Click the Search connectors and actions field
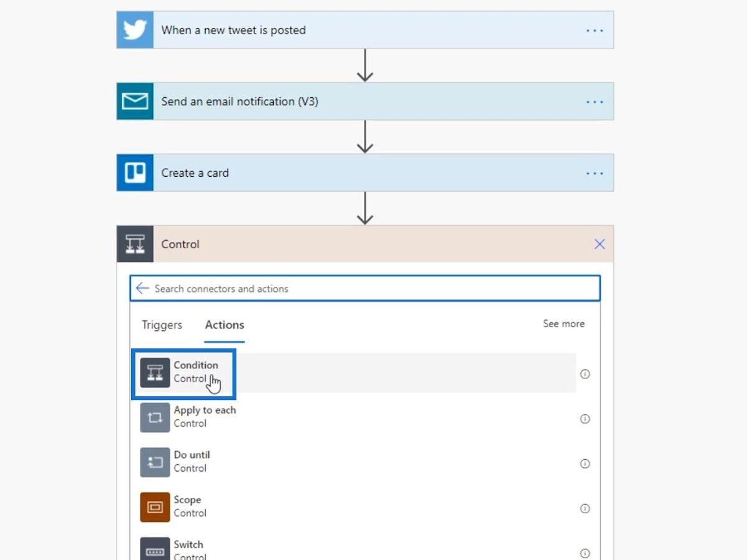The image size is (747, 560). tap(365, 289)
